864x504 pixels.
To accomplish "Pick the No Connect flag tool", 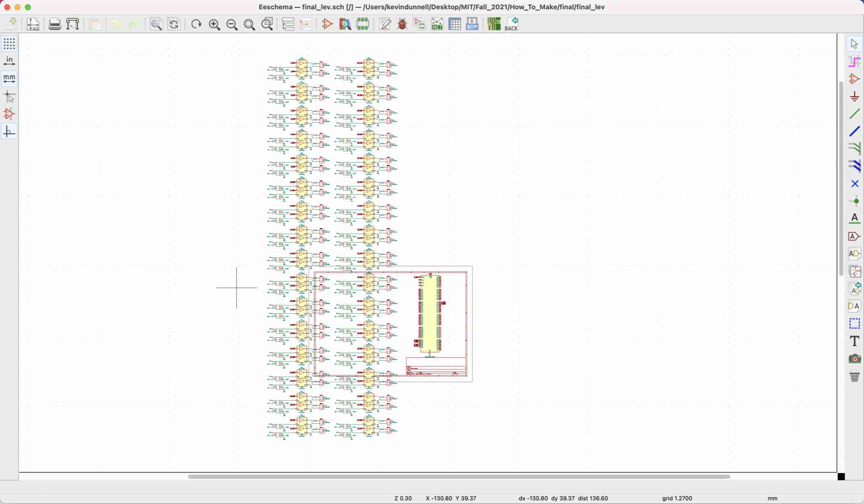I will [x=855, y=184].
